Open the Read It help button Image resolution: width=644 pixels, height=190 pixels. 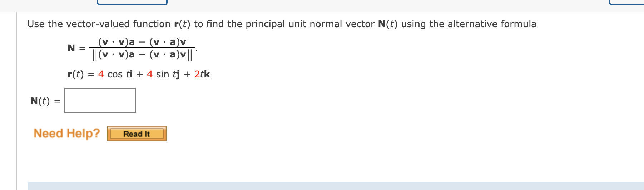pos(137,134)
